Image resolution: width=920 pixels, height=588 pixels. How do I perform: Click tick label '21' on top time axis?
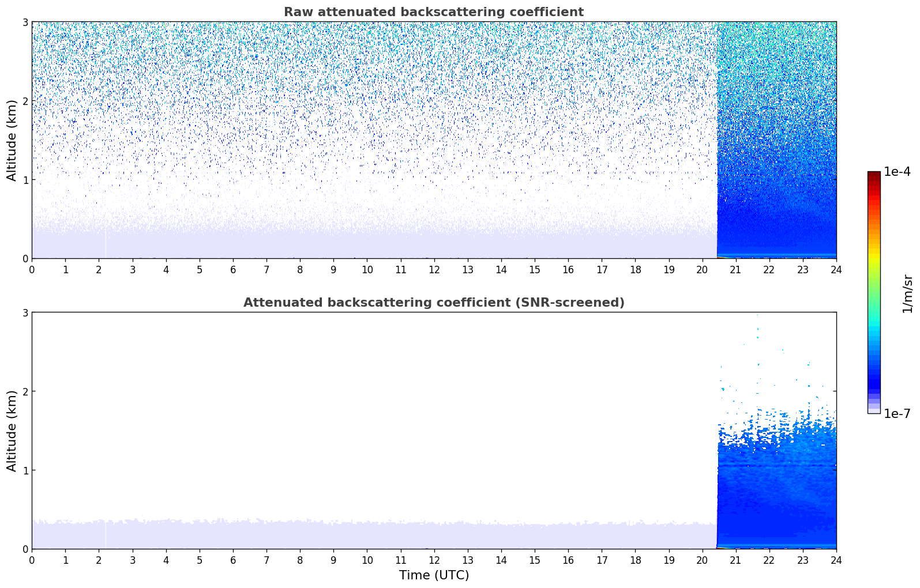735,269
